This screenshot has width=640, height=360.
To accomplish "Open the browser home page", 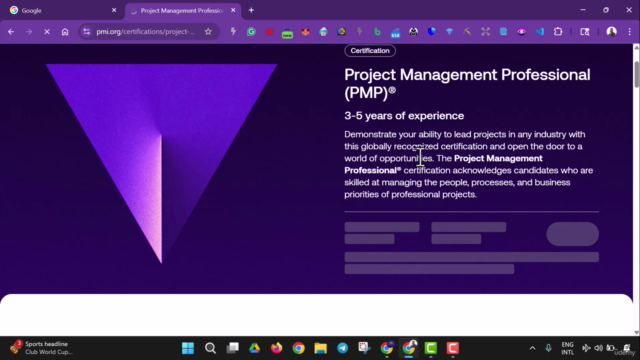I will point(65,31).
